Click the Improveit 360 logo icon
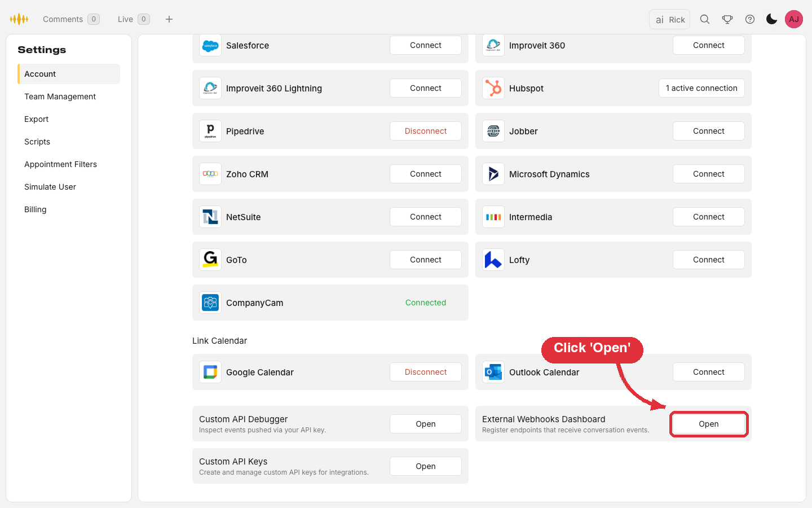812x508 pixels. point(493,45)
